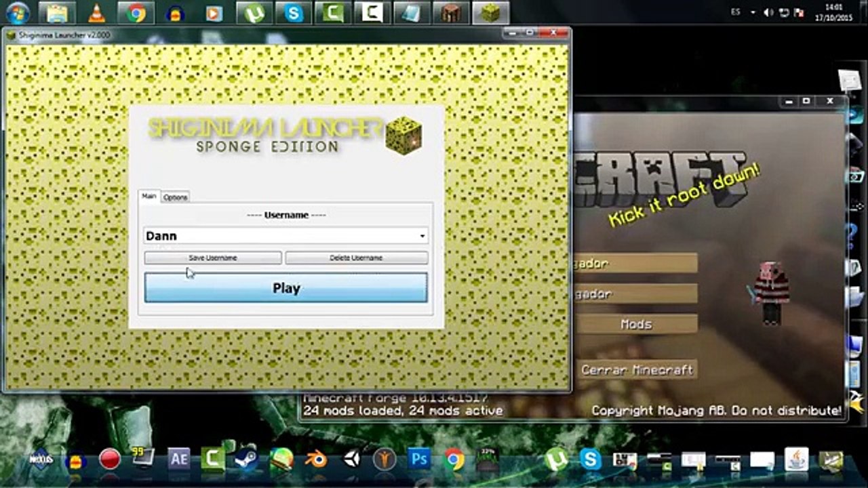Image resolution: width=868 pixels, height=488 pixels.
Task: Launch After Effects from the dock
Action: coord(179,459)
